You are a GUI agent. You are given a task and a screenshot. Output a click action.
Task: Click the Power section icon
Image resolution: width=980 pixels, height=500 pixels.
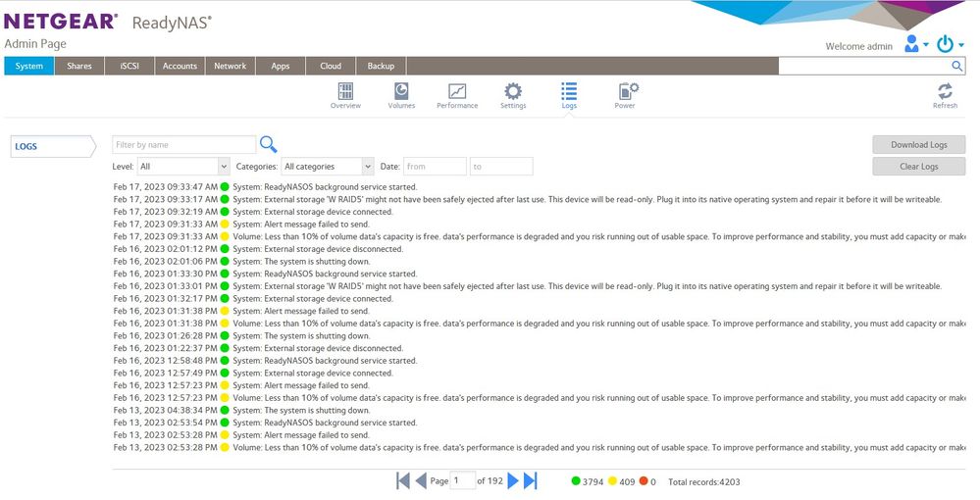click(x=625, y=94)
